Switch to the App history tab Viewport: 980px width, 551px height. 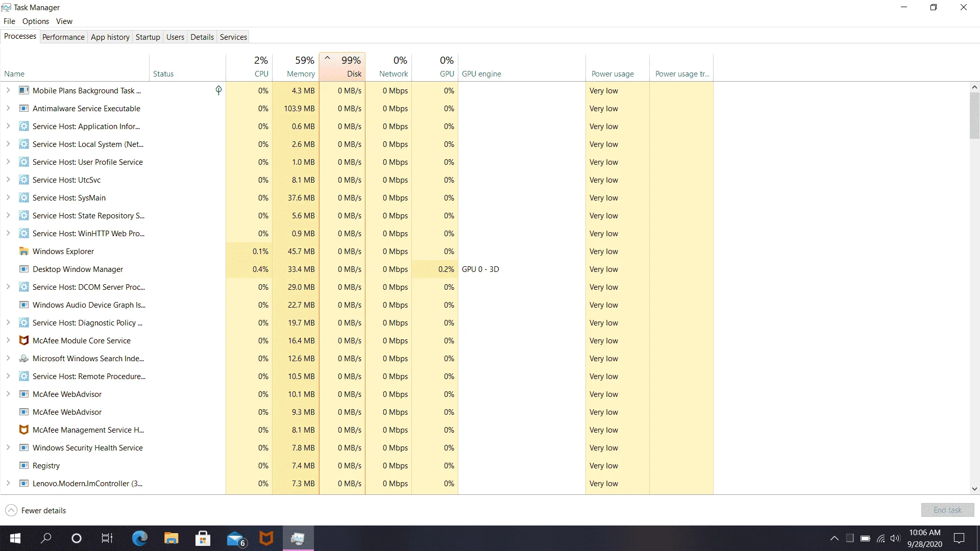point(110,37)
